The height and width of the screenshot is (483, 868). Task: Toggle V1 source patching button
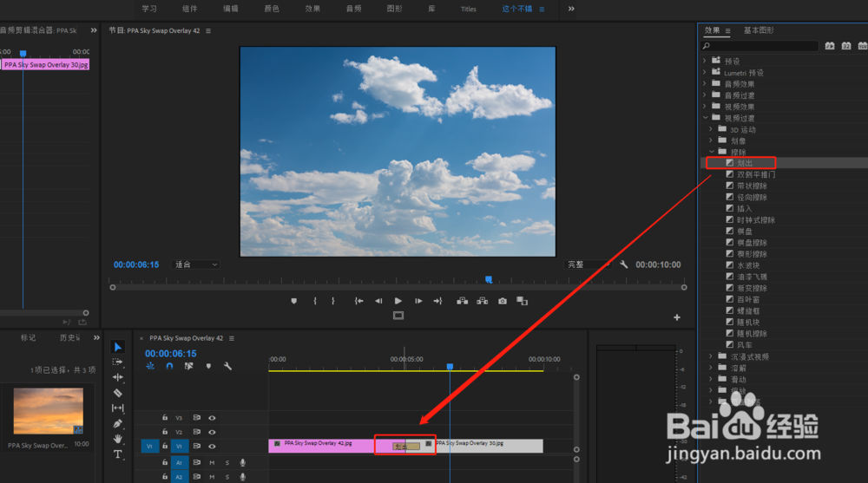(x=150, y=446)
